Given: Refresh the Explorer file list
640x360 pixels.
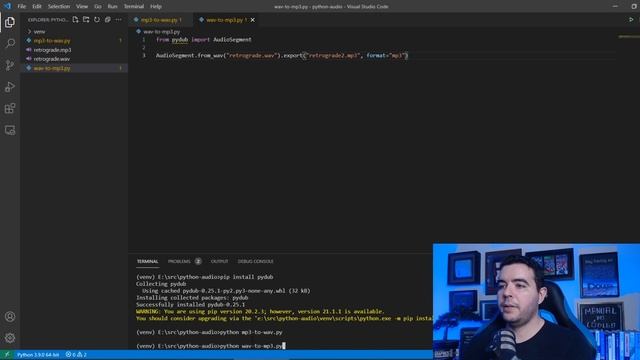Looking at the screenshot, I should click(x=97, y=20).
